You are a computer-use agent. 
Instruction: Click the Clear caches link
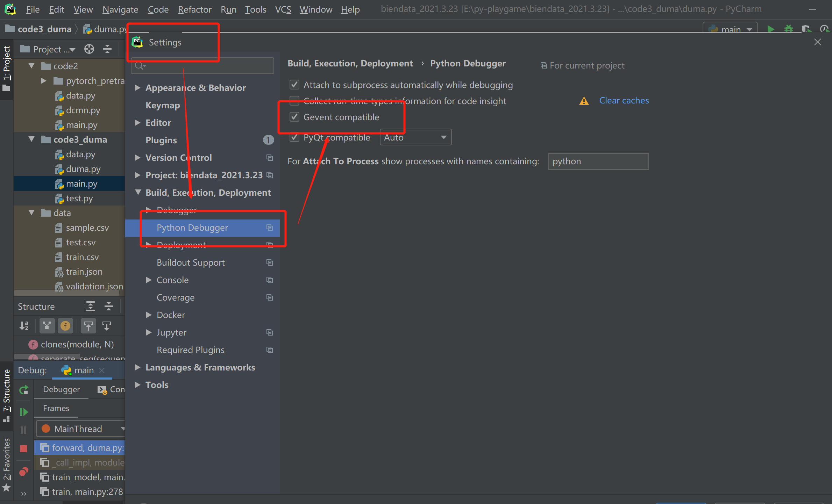tap(624, 100)
